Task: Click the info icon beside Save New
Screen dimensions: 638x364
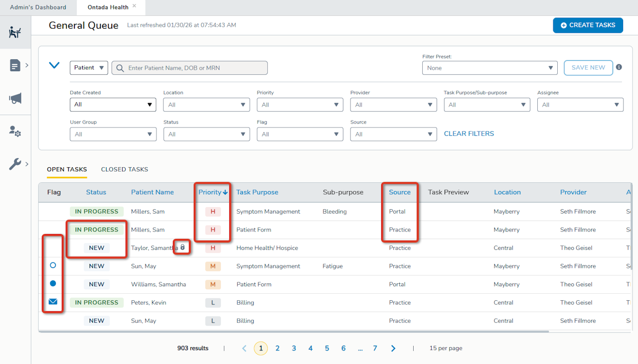Action: point(619,67)
